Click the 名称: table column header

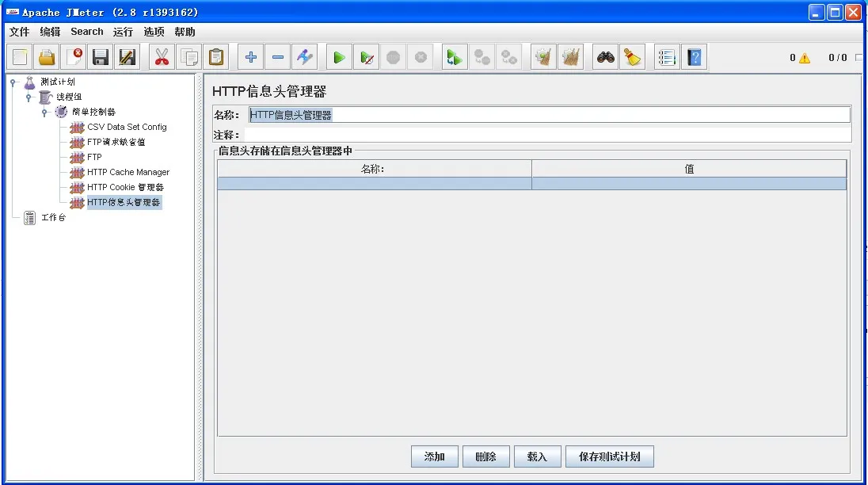pyautogui.click(x=375, y=169)
